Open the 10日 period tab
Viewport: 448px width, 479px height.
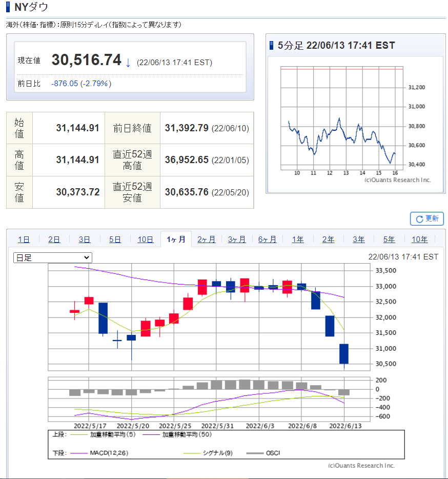(146, 239)
